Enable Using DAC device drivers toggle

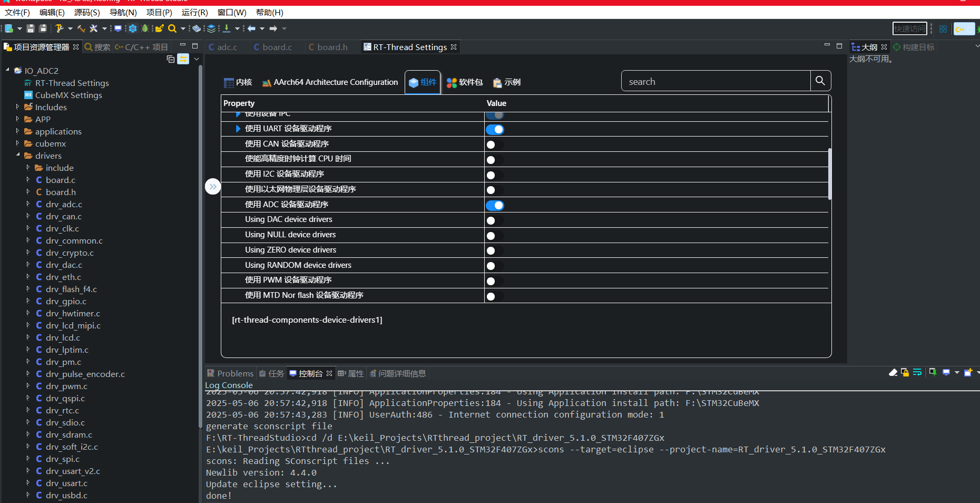[495, 220]
